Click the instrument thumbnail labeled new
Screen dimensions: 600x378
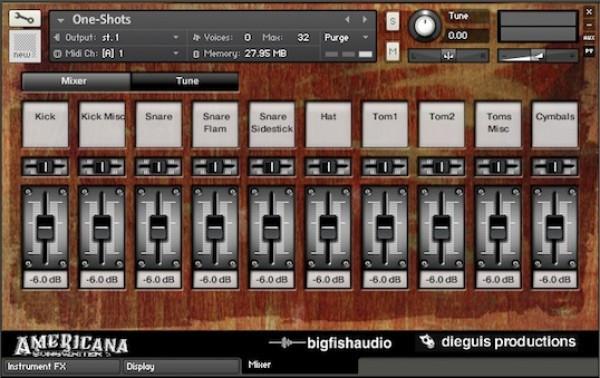[x=24, y=46]
